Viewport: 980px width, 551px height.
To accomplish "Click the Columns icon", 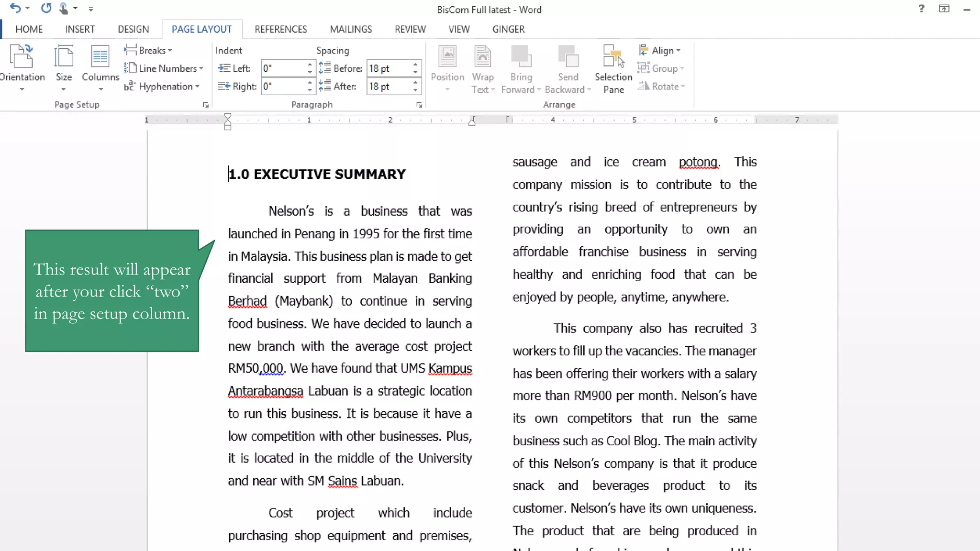I will pos(100,57).
